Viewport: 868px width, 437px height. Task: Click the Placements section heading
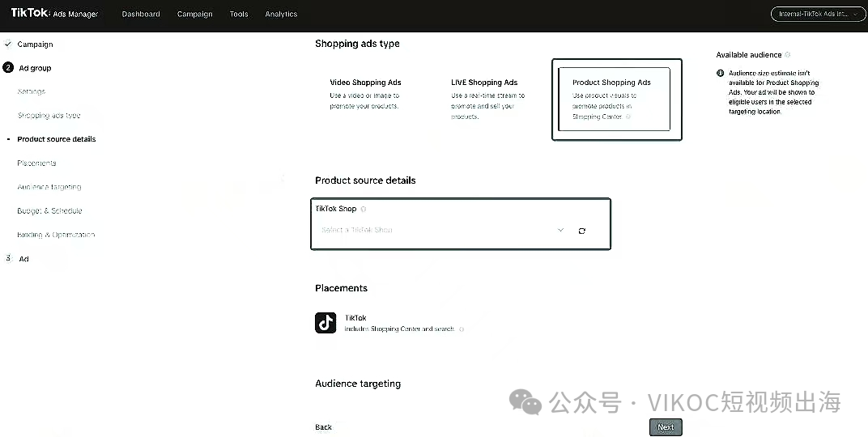click(341, 288)
